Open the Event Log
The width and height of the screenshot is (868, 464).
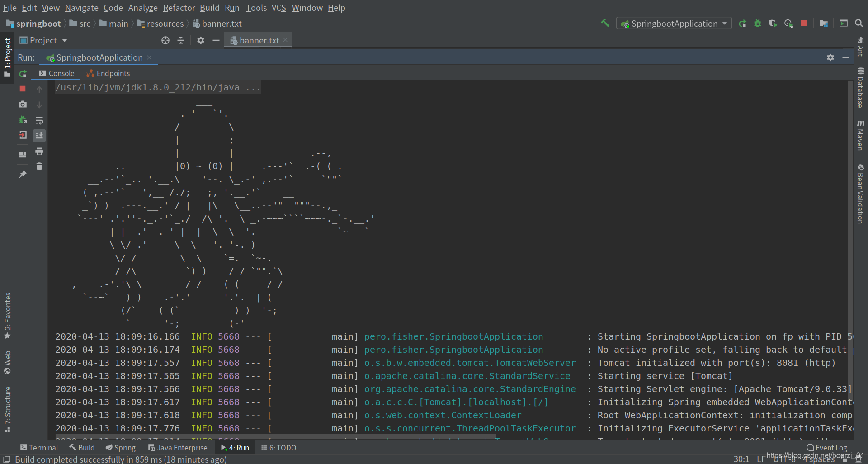[827, 448]
